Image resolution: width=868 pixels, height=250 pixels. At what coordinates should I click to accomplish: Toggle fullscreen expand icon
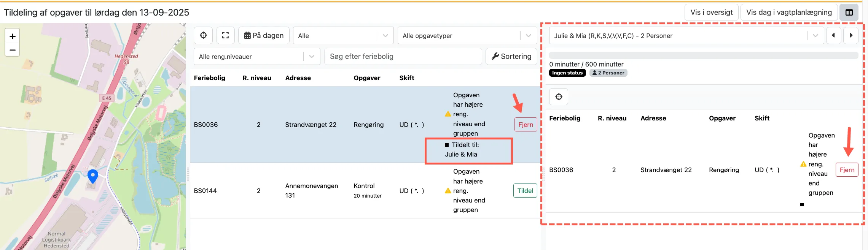click(225, 35)
